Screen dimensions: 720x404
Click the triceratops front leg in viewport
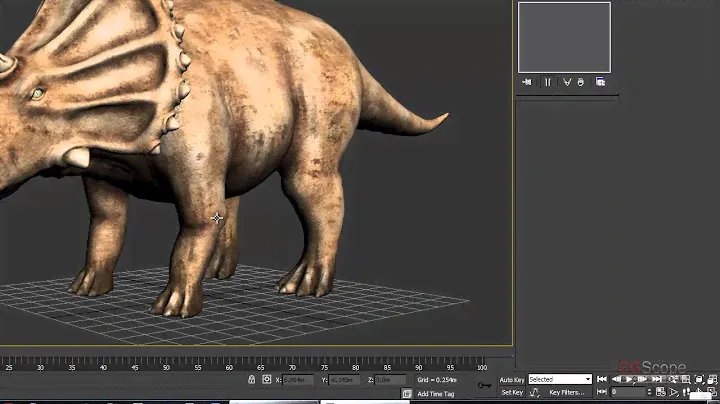click(190, 250)
